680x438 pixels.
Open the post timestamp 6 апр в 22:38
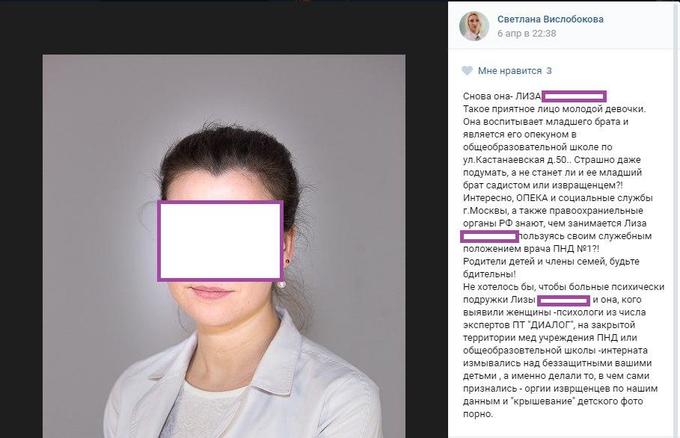[x=526, y=33]
